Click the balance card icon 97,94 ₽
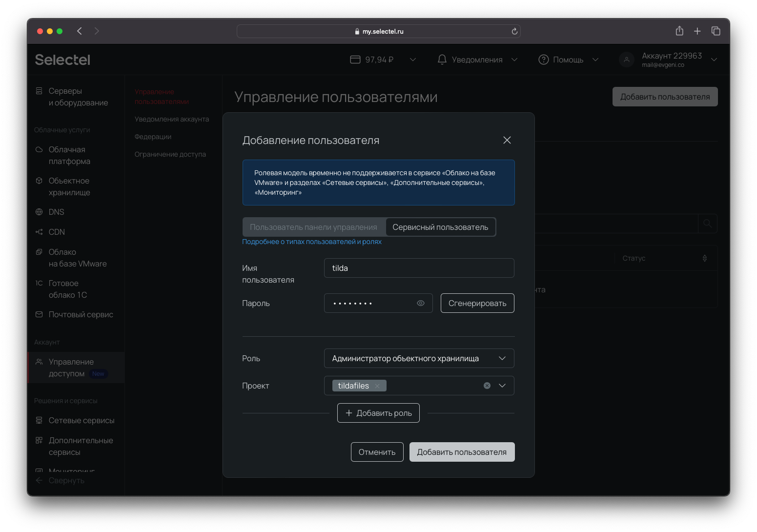757x532 pixels. click(x=355, y=60)
